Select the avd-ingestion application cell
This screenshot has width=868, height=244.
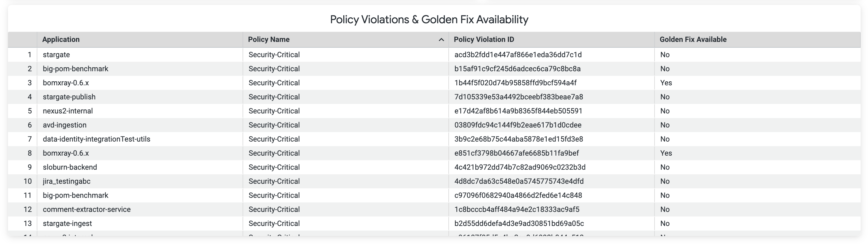[x=140, y=125]
